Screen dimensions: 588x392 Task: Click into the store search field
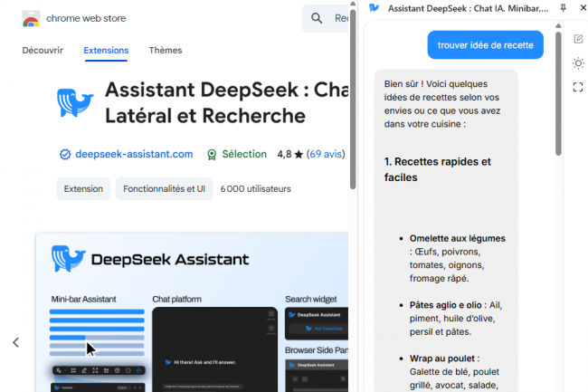point(327,18)
